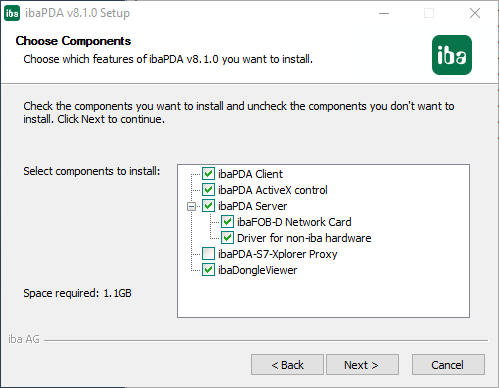Enable the ibaPDA-S7-Xplorer Proxy checkbox

pyautogui.click(x=208, y=254)
